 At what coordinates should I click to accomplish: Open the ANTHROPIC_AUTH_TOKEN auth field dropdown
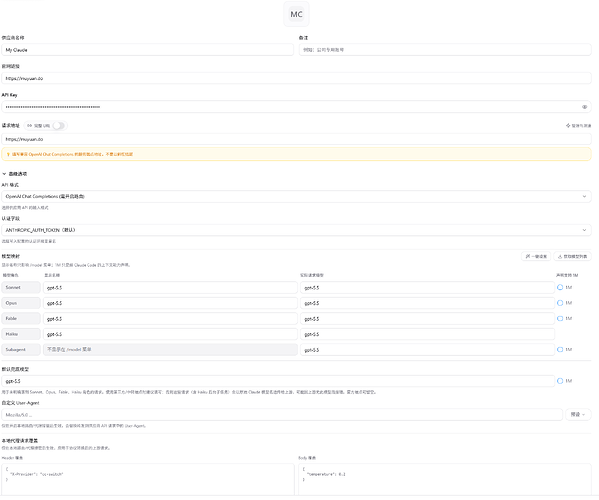pos(296,230)
